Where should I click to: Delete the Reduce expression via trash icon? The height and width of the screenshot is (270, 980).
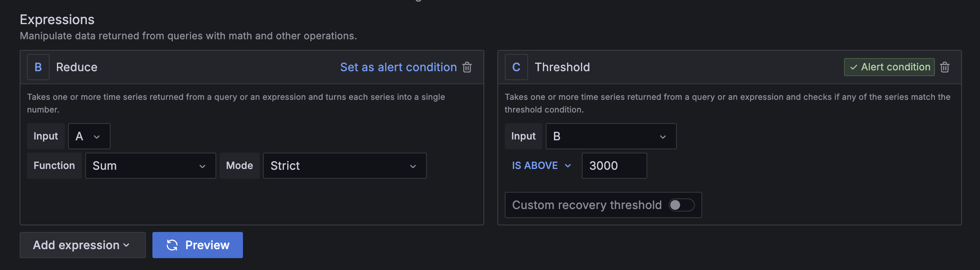pos(467,67)
